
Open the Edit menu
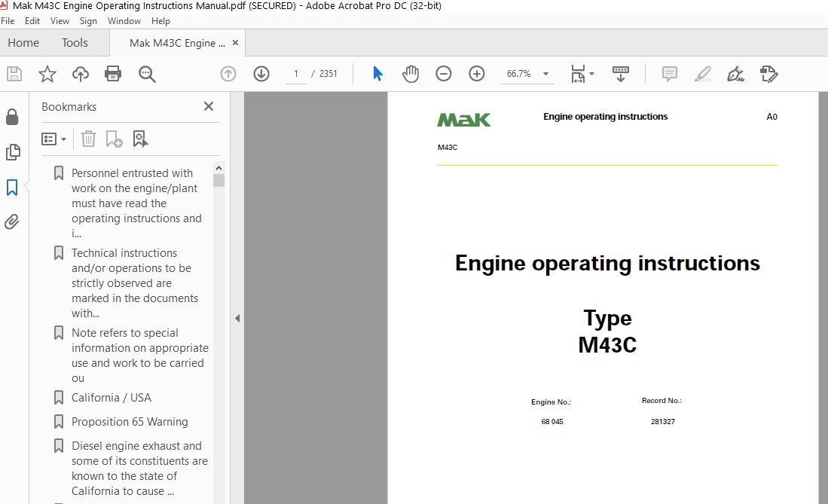(32, 20)
